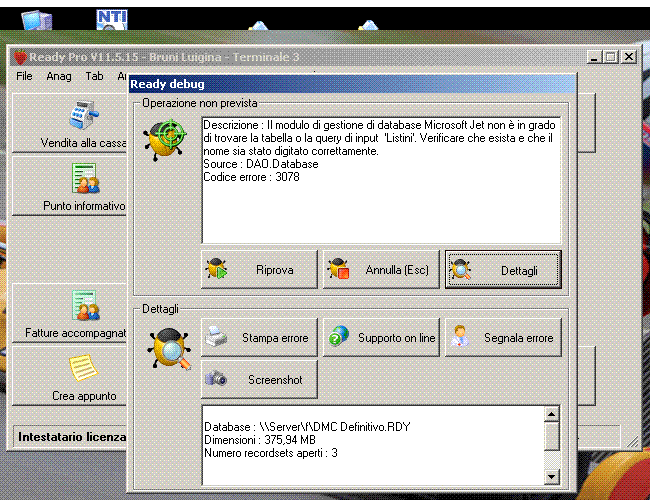The height and width of the screenshot is (500, 650).
Task: Click the targeted bug icon beside the description
Action: [x=165, y=140]
